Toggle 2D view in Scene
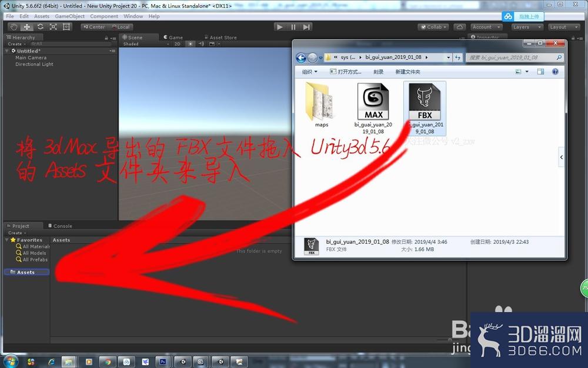 point(178,44)
